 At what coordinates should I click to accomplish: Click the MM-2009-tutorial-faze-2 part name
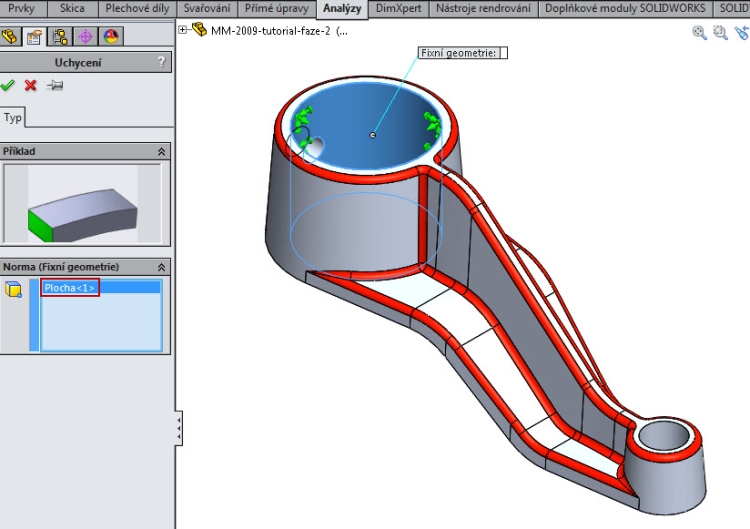point(271,31)
